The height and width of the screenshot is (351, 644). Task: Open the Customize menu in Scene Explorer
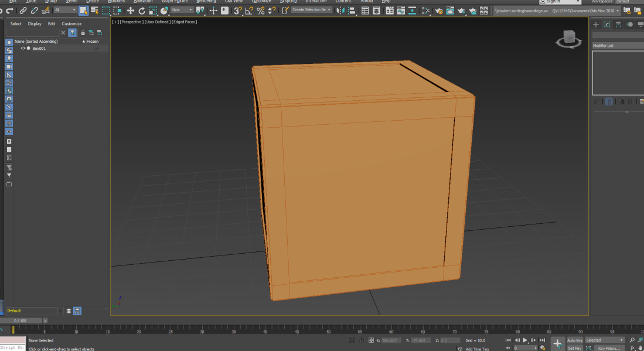(x=71, y=24)
